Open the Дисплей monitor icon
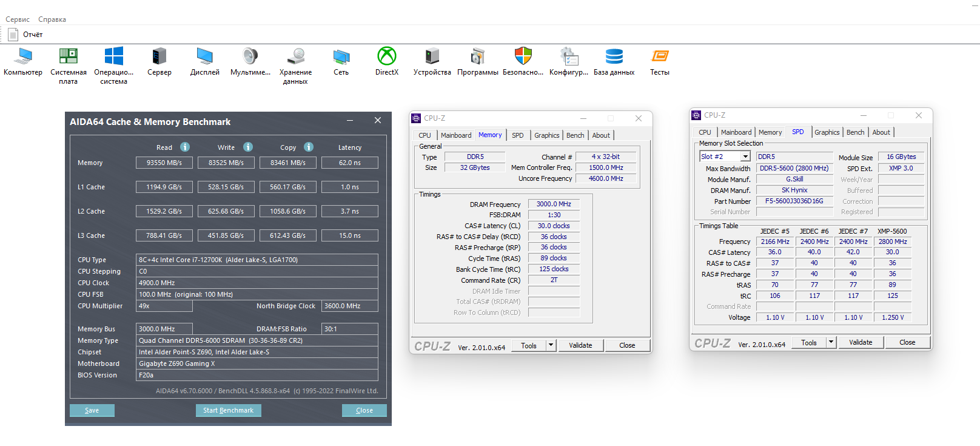The height and width of the screenshot is (446, 980). 204,56
